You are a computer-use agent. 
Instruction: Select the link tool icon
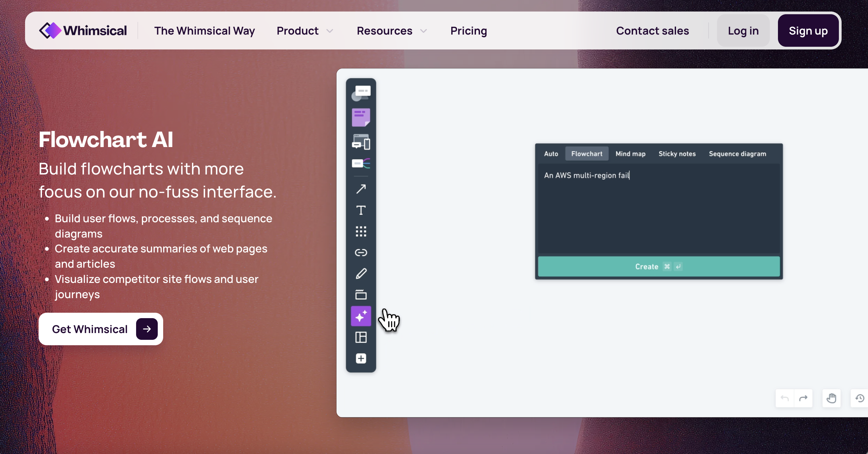click(x=361, y=252)
